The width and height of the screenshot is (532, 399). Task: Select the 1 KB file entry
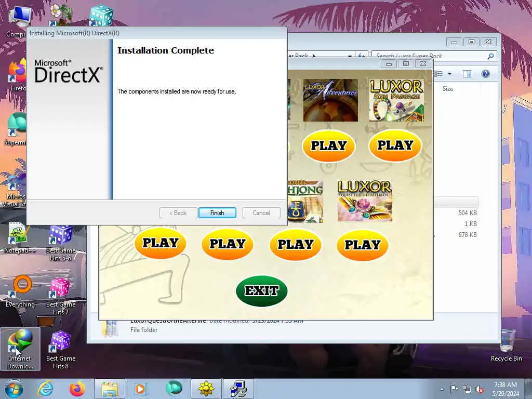(470, 223)
